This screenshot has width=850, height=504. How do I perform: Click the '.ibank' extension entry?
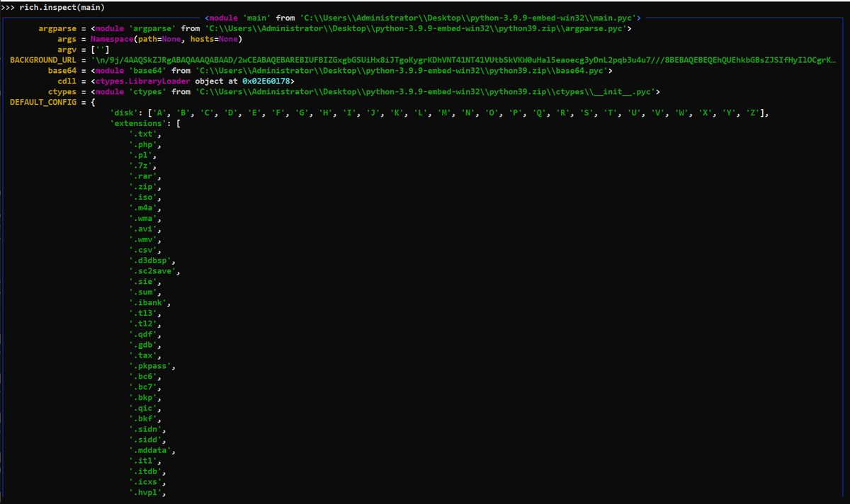149,303
